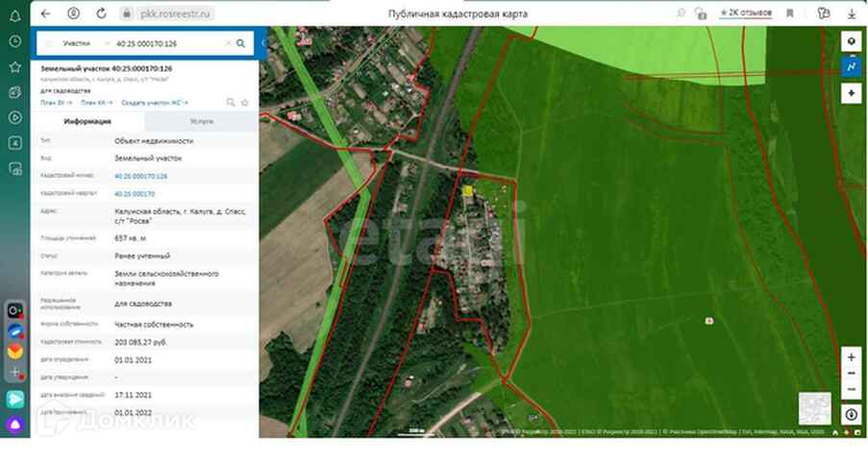Switch basemap via the thumbnail

(x=815, y=408)
